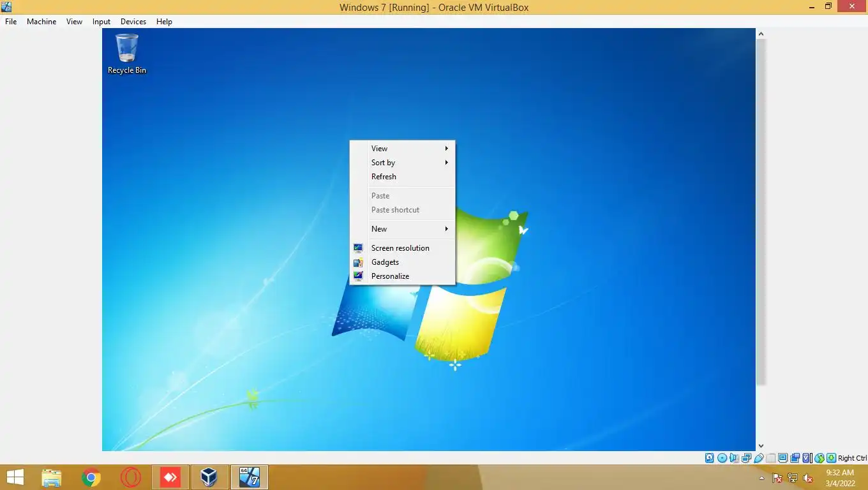Open the File menu

[x=11, y=21]
